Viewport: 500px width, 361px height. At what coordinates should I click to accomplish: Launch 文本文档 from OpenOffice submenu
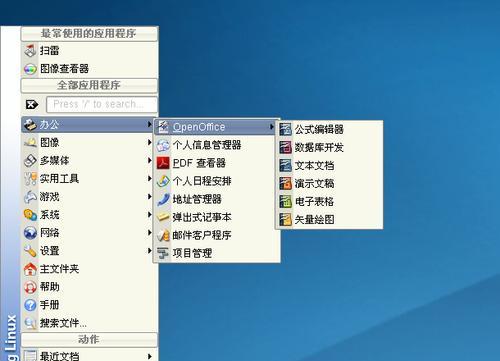pos(329,165)
